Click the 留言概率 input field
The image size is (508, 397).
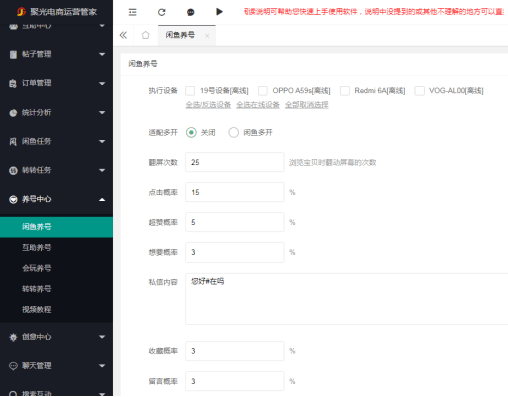235,381
